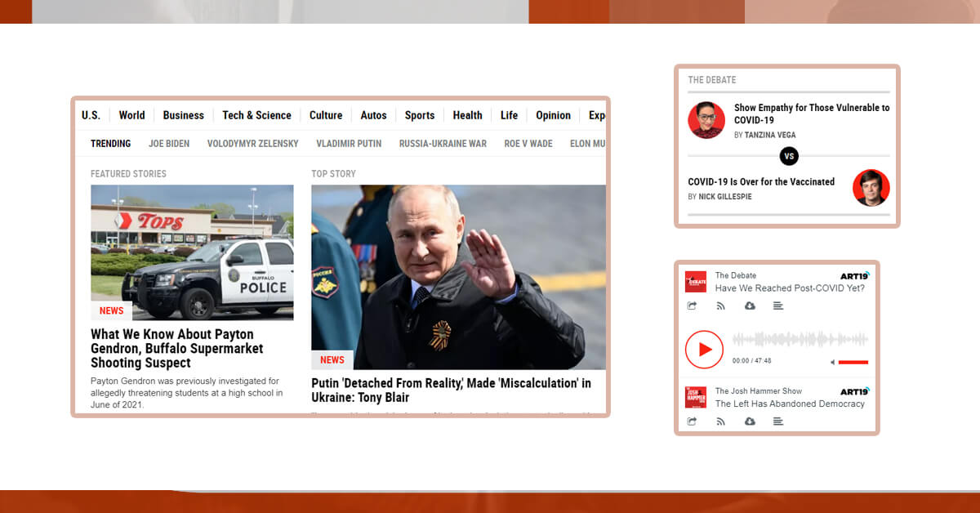The height and width of the screenshot is (513, 980).
Task: Open the Sports section
Action: tap(420, 115)
